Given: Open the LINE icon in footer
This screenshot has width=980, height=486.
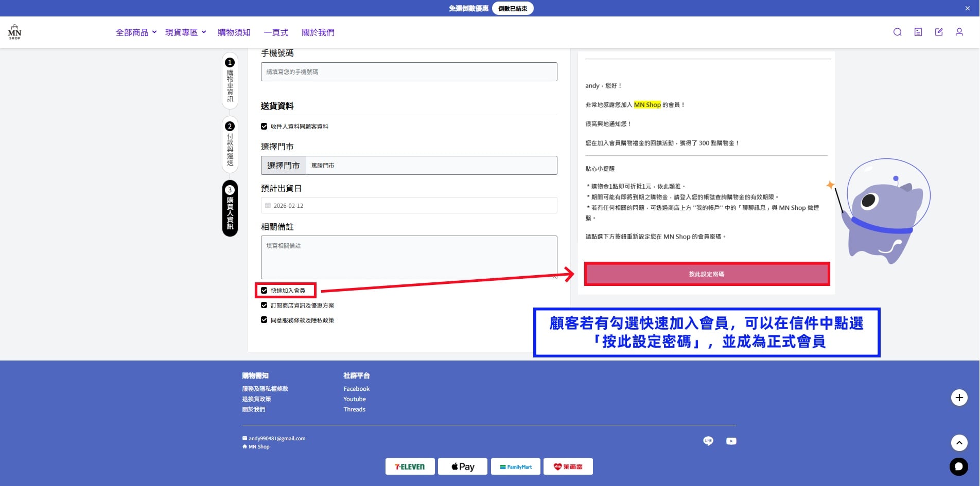Looking at the screenshot, I should tap(708, 441).
